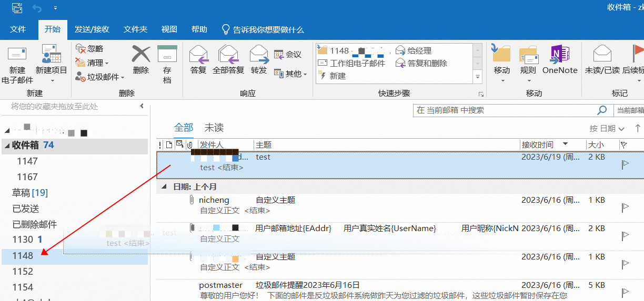This screenshot has width=644, height=301.
Task: Open the OneNote icon in ribbon
Action: click(x=560, y=54)
